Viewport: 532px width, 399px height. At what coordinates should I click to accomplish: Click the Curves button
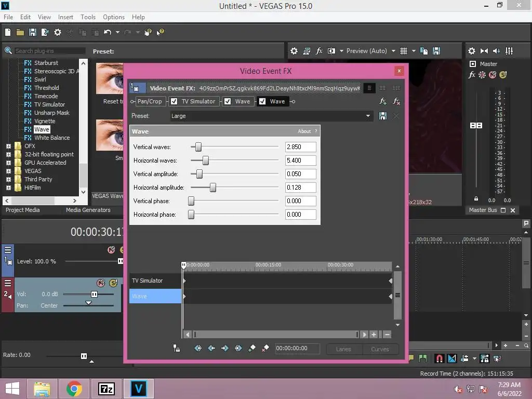coord(380,349)
